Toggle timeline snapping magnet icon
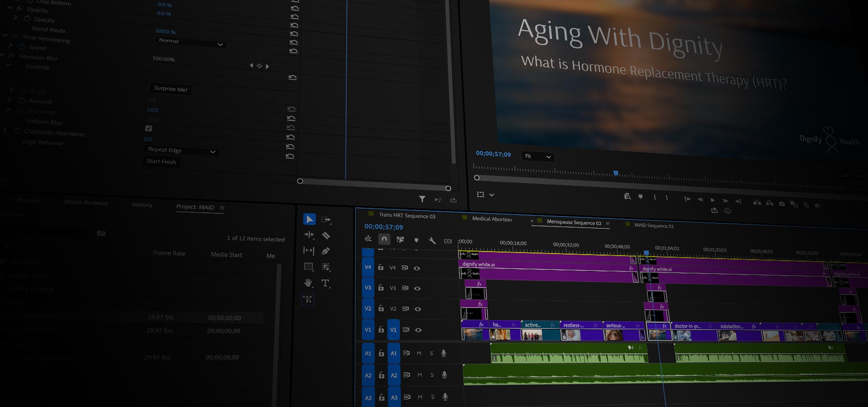Screen dimensions: 868x407 click(x=384, y=239)
